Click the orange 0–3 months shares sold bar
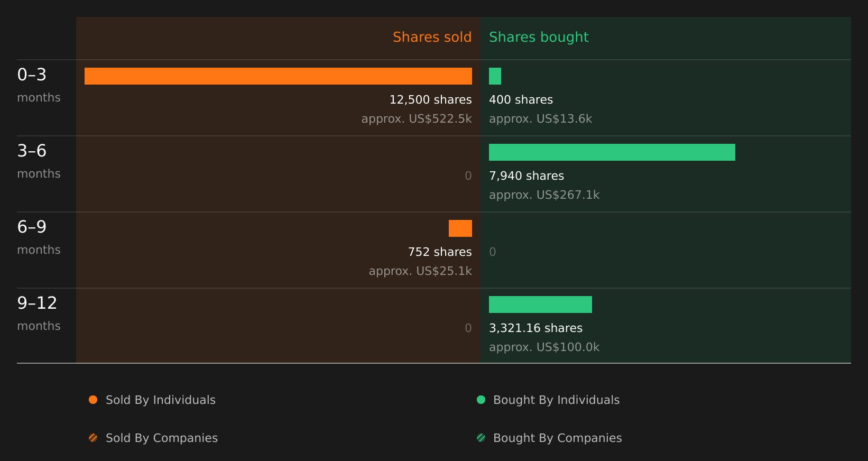Image resolution: width=868 pixels, height=461 pixels. tap(278, 76)
